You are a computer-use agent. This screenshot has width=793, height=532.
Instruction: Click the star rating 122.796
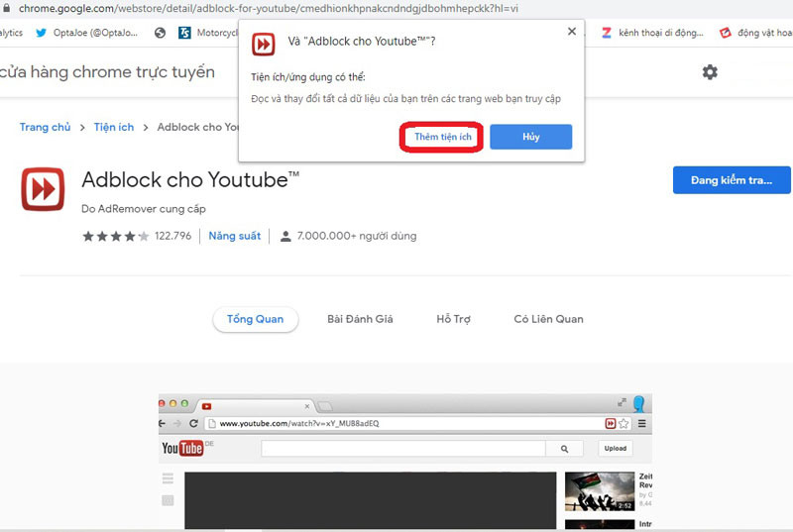tap(137, 236)
